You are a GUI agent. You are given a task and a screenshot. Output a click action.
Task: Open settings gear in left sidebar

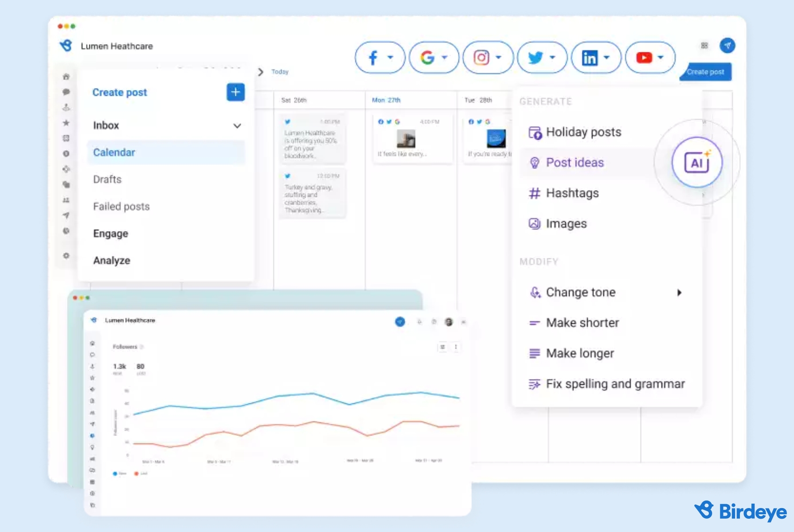click(66, 256)
